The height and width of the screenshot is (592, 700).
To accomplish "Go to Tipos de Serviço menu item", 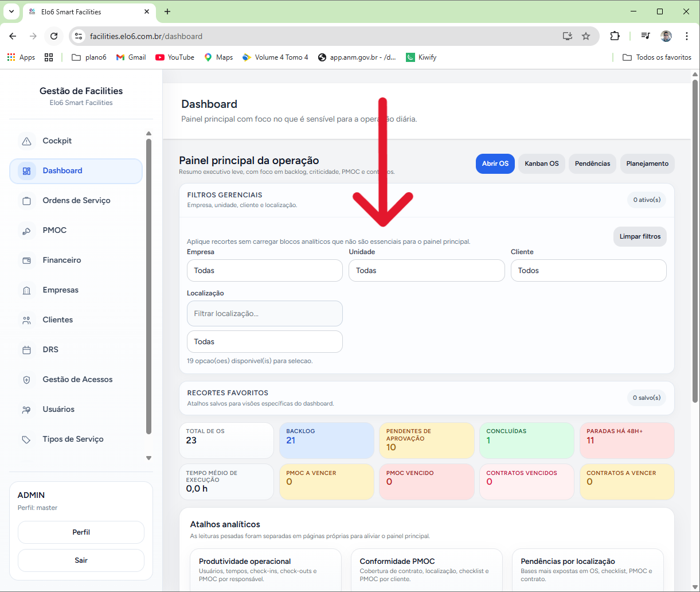I will (76, 439).
